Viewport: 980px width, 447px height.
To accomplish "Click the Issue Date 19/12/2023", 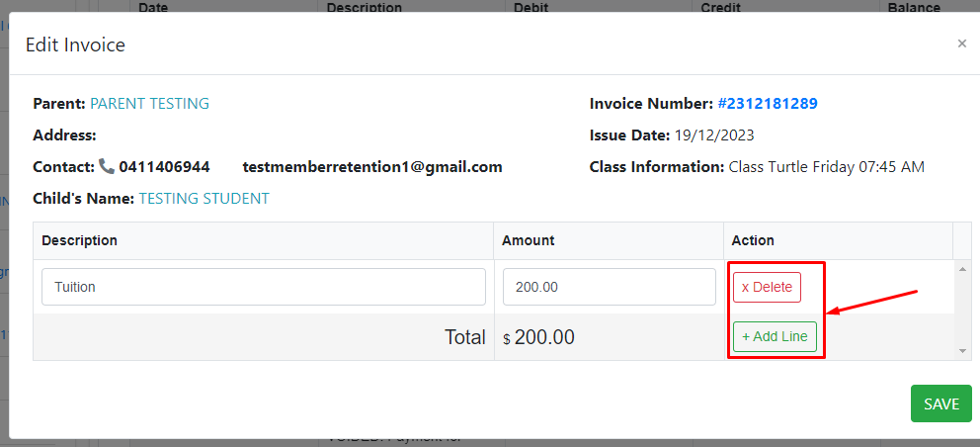I will [x=713, y=135].
